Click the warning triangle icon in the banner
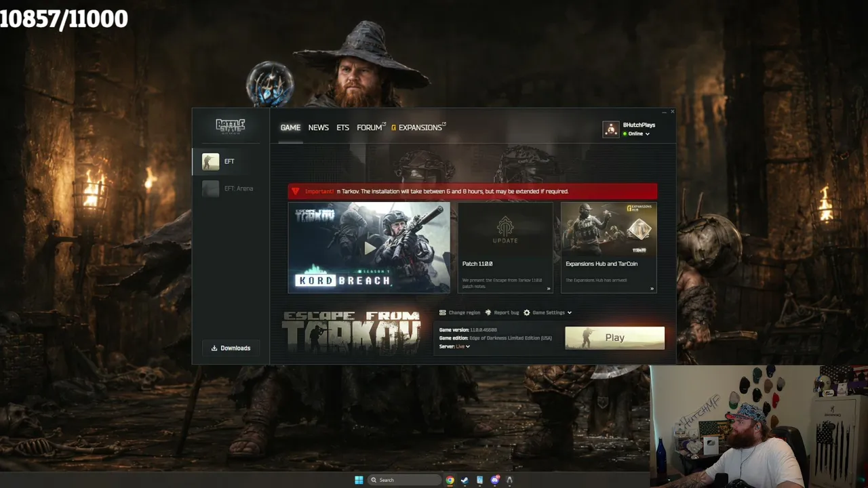Image resolution: width=868 pixels, height=488 pixels. click(x=295, y=191)
